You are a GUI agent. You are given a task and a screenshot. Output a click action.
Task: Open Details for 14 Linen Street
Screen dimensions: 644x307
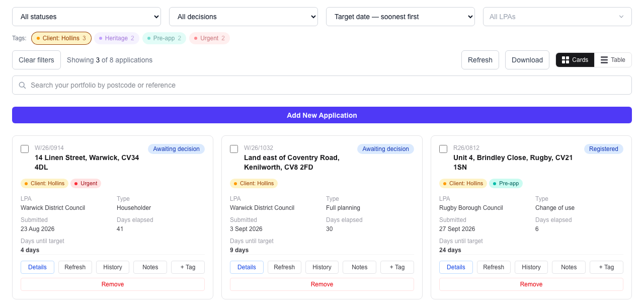pos(37,267)
